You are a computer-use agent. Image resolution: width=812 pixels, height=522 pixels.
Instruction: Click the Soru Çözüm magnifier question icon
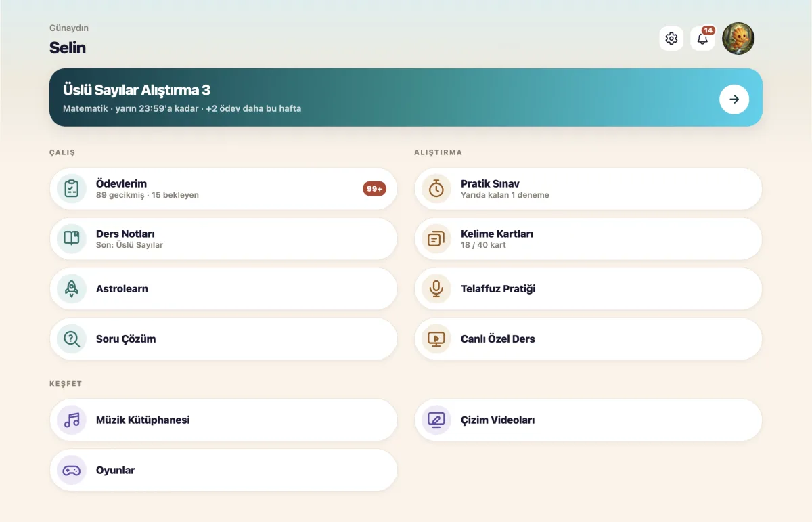72,339
